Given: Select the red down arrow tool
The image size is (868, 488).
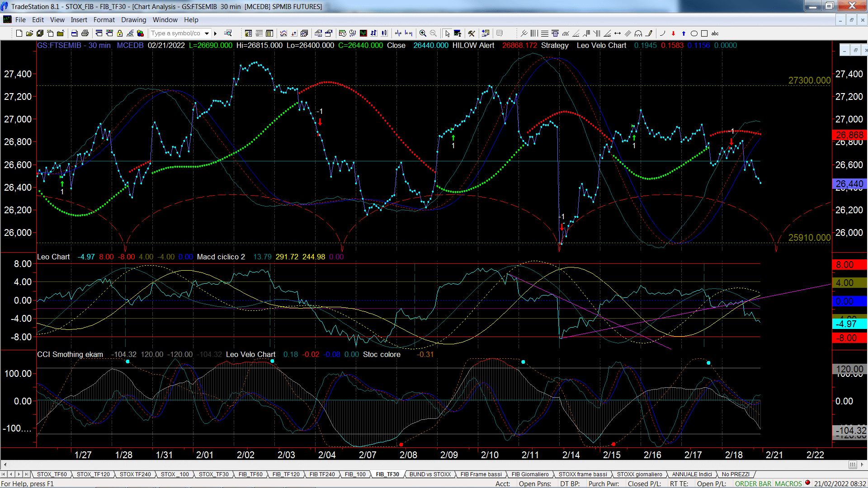Looking at the screenshot, I should pos(673,33).
